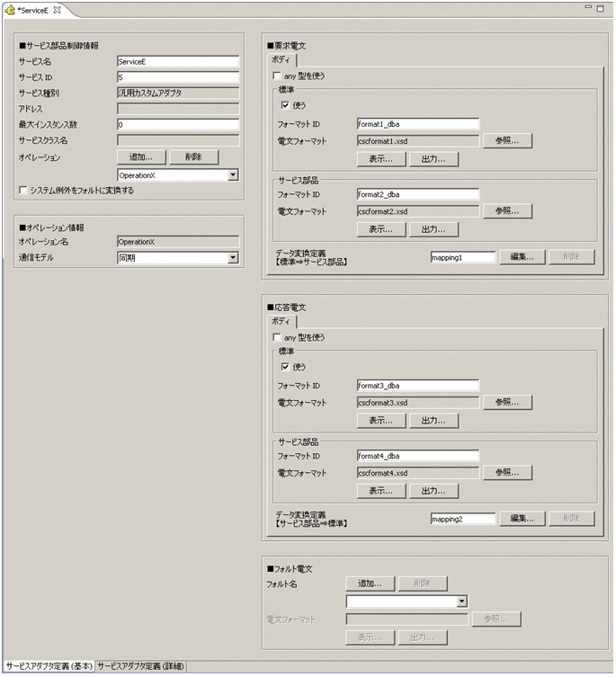The image size is (616, 677).
Task: Open the communication model dropdown showing 同期
Action: (x=233, y=258)
